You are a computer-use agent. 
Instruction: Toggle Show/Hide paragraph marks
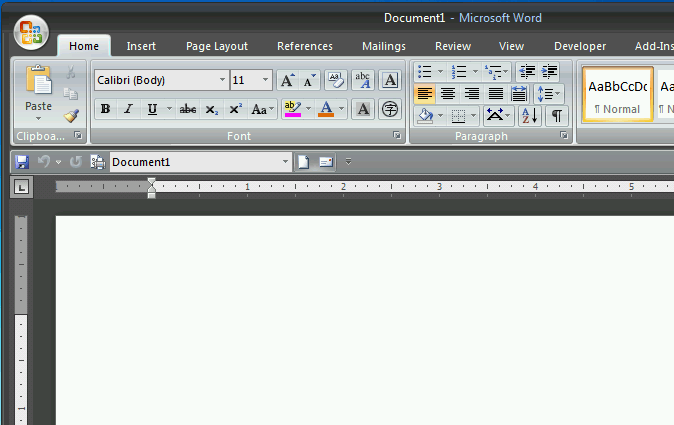pyautogui.click(x=557, y=116)
